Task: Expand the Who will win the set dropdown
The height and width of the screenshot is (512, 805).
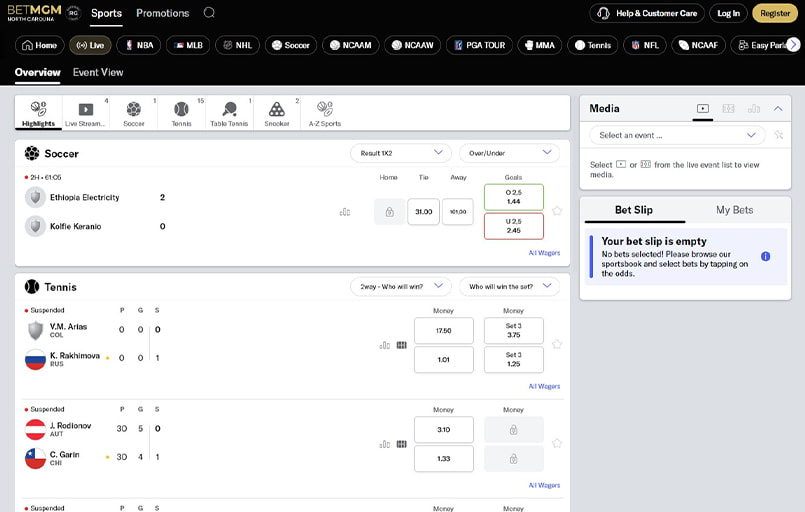Action: [x=509, y=287]
